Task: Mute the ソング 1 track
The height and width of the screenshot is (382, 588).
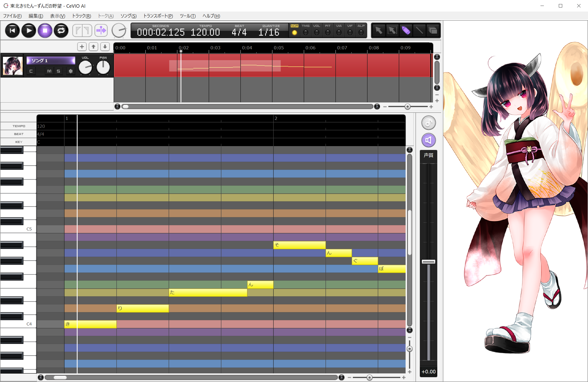Action: pos(49,71)
